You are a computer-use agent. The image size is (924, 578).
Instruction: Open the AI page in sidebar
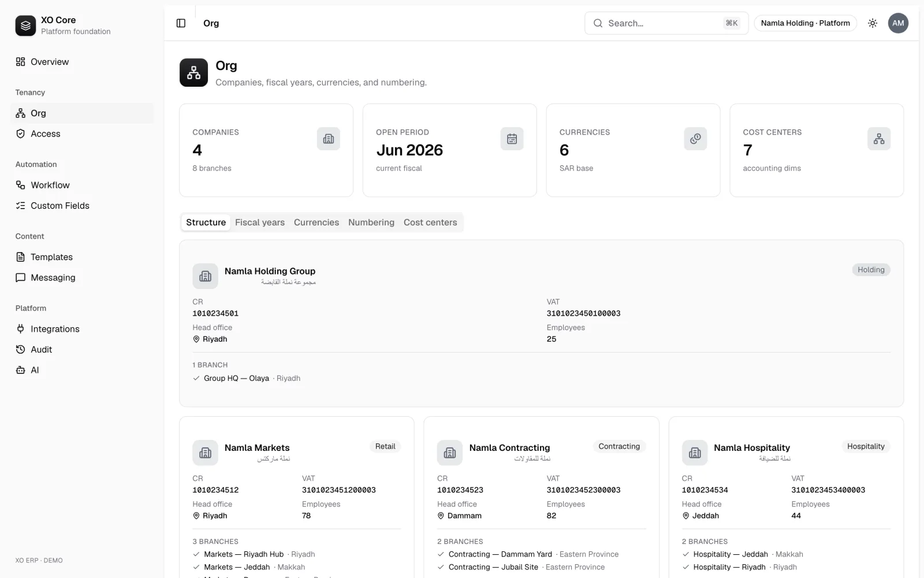coord(82,370)
